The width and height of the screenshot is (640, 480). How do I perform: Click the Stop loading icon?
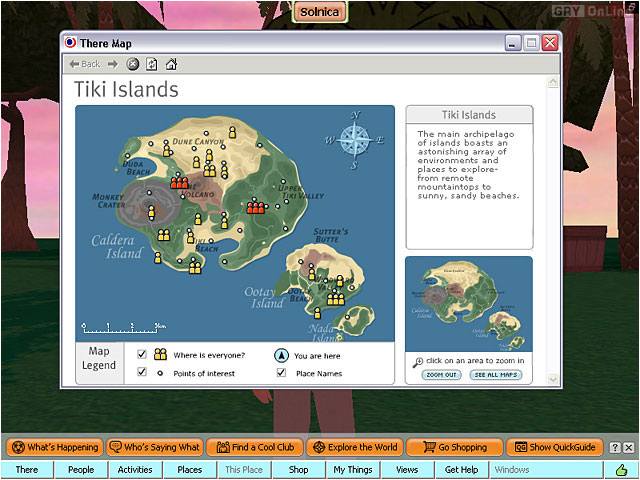pyautogui.click(x=132, y=64)
